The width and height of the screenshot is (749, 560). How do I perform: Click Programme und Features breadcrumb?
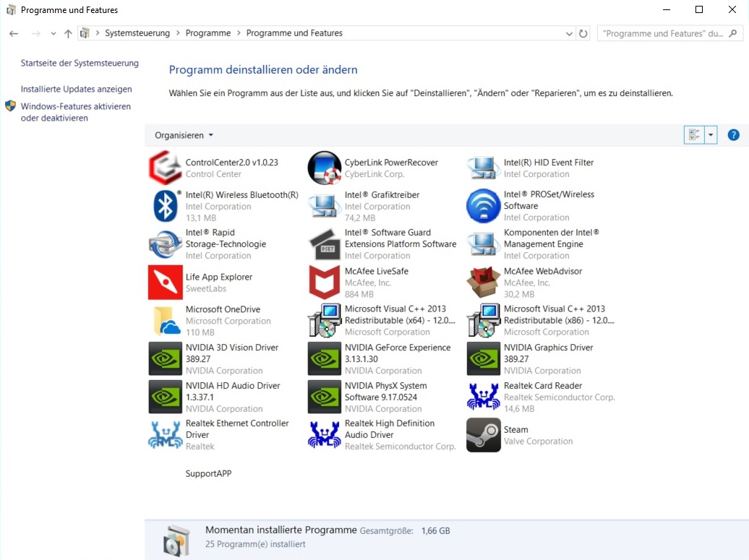pyautogui.click(x=294, y=33)
